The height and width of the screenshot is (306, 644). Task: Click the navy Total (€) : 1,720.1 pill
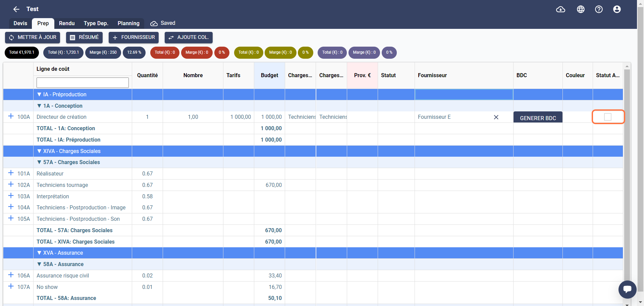click(x=63, y=53)
